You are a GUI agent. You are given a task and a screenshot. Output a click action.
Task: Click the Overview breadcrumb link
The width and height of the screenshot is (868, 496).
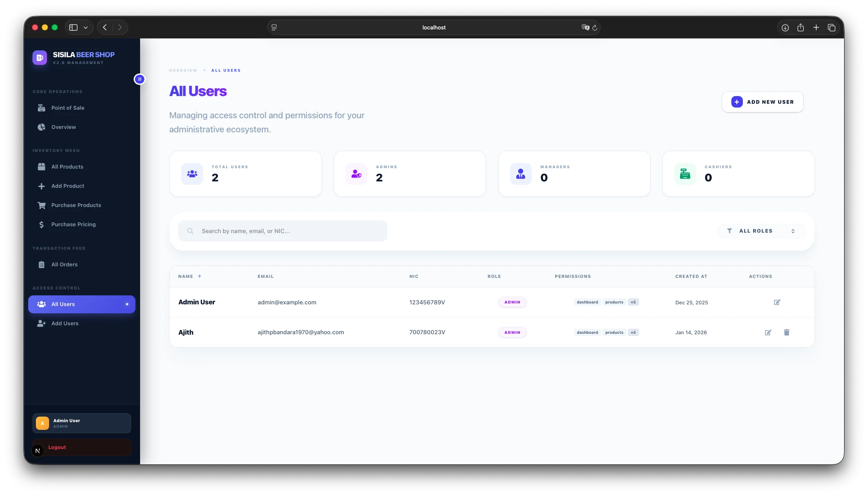coord(183,70)
